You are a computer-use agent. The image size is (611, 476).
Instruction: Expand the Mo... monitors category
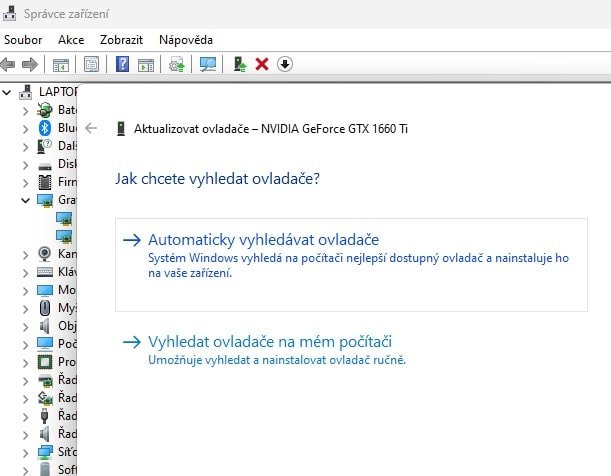(25, 291)
